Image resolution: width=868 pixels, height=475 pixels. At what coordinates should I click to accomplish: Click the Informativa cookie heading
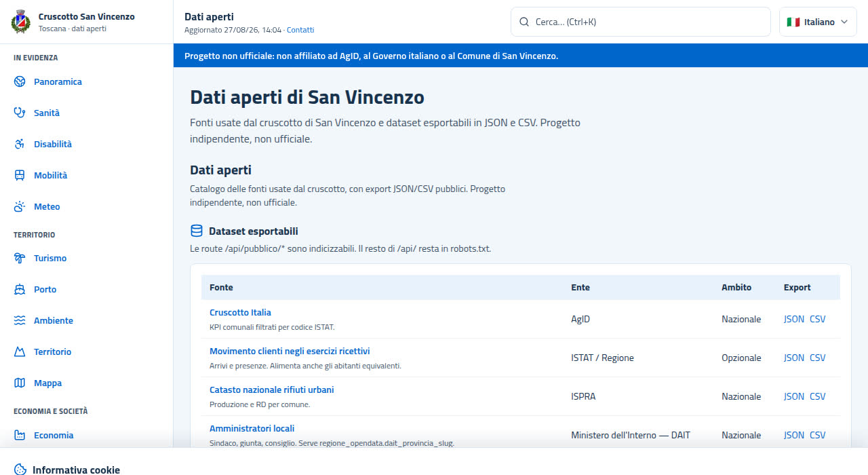[x=76, y=470]
